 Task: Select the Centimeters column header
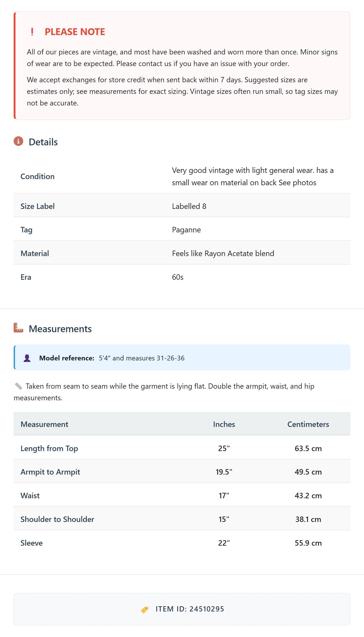[x=308, y=424]
